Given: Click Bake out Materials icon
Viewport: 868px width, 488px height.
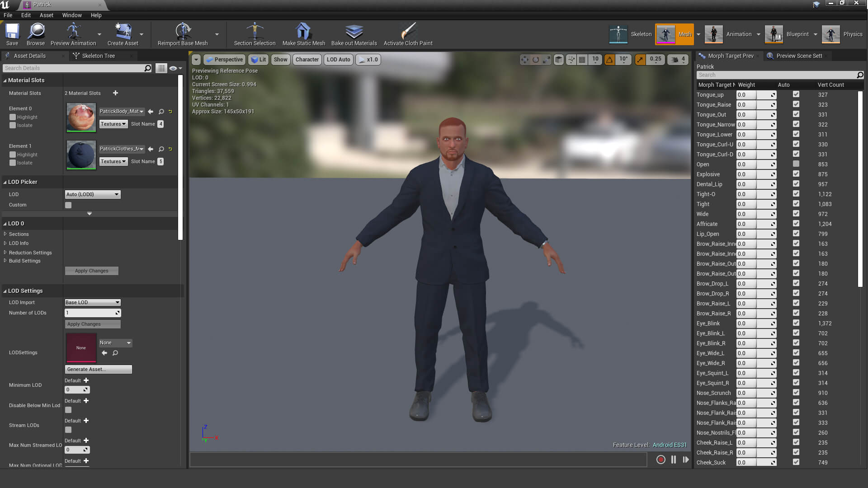Looking at the screenshot, I should point(354,32).
